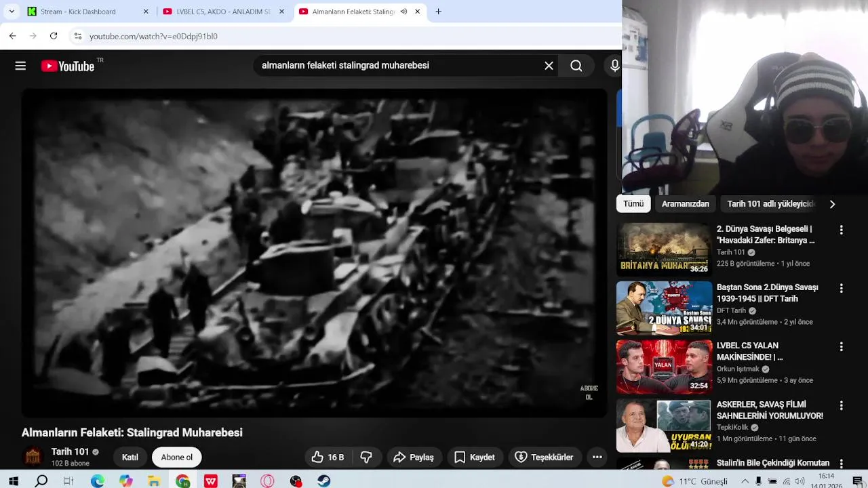Open the Baştan Sona 2.Dünya Savaşı thumbnail
The image size is (868, 488).
coord(664,308)
